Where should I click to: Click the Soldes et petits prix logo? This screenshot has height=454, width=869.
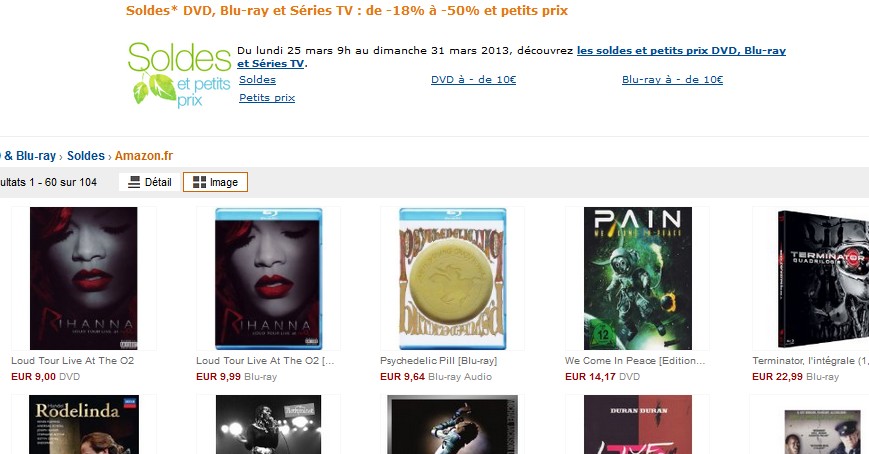coord(179,74)
